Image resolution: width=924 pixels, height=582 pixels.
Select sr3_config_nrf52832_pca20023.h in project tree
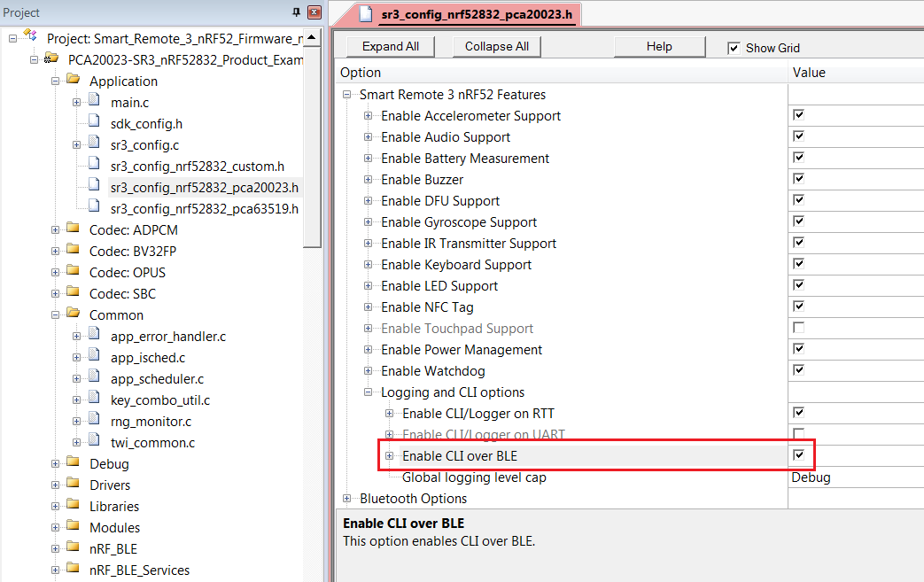pos(205,188)
